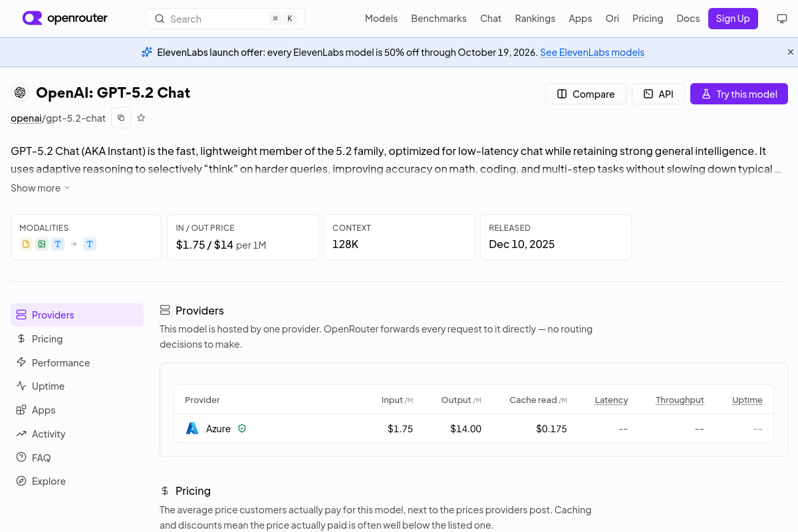The image size is (798, 532).
Task: Follow the See ElevenLabs models link
Action: [x=592, y=53]
